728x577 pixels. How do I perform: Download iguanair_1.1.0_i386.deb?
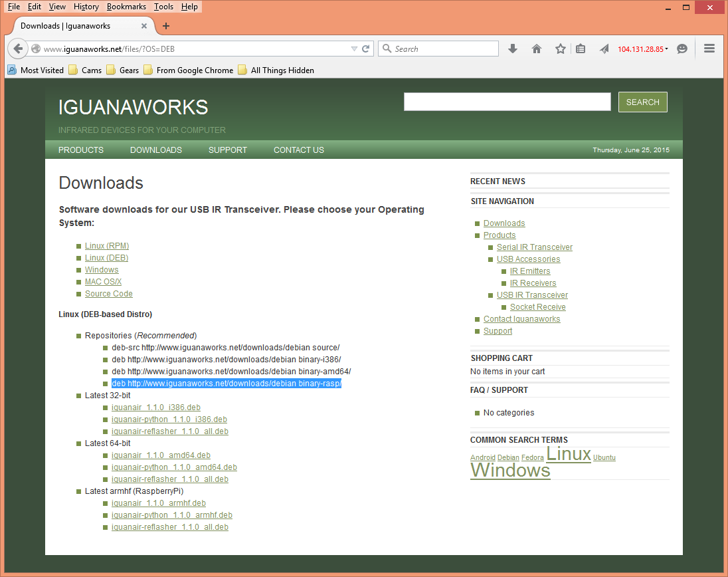(x=156, y=407)
